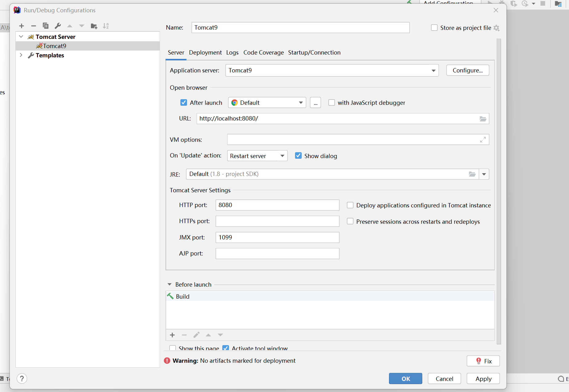Expand the Templates tree node
The image size is (569, 392).
coord(21,55)
